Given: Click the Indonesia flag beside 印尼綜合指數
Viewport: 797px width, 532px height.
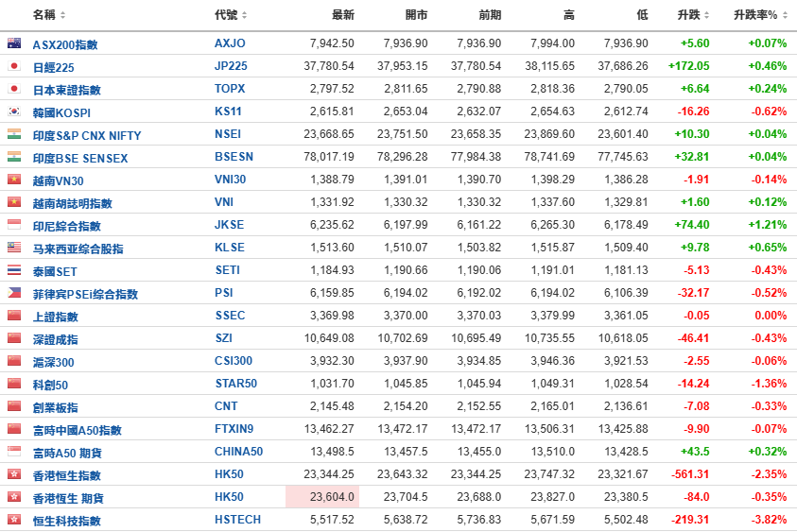Looking at the screenshot, I should 14,225.
